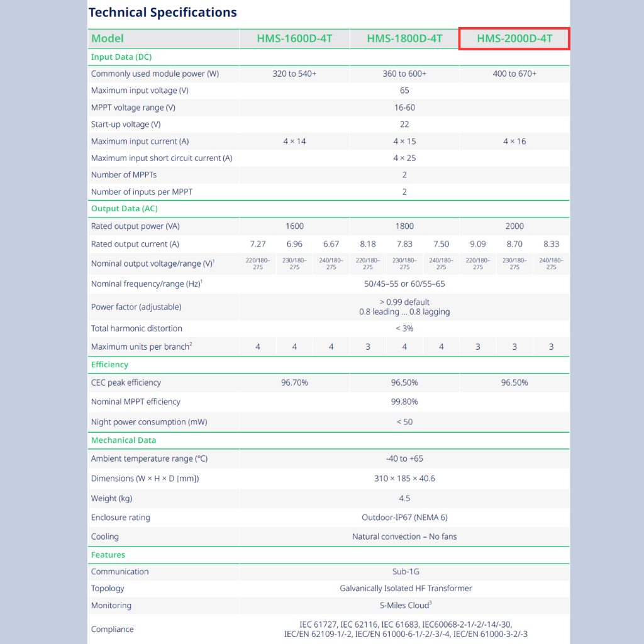
Task: Click the 'Power factor (adjustable)' label
Action: (136, 307)
